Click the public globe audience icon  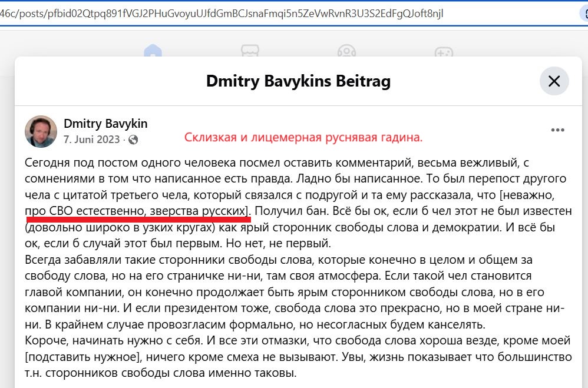(x=133, y=140)
